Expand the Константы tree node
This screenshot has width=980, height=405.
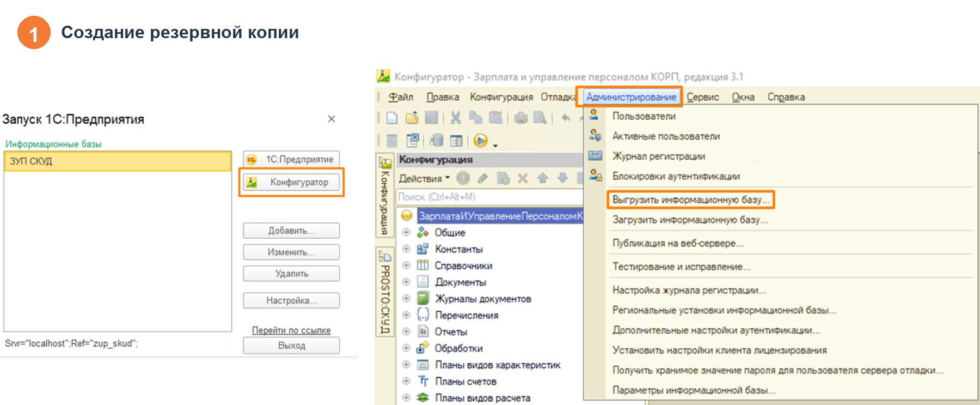click(406, 249)
